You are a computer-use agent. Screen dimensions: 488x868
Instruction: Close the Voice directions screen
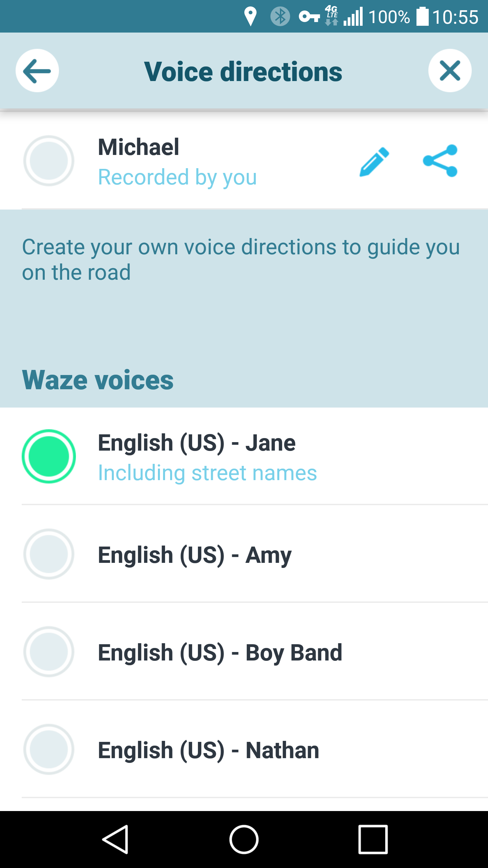[450, 71]
